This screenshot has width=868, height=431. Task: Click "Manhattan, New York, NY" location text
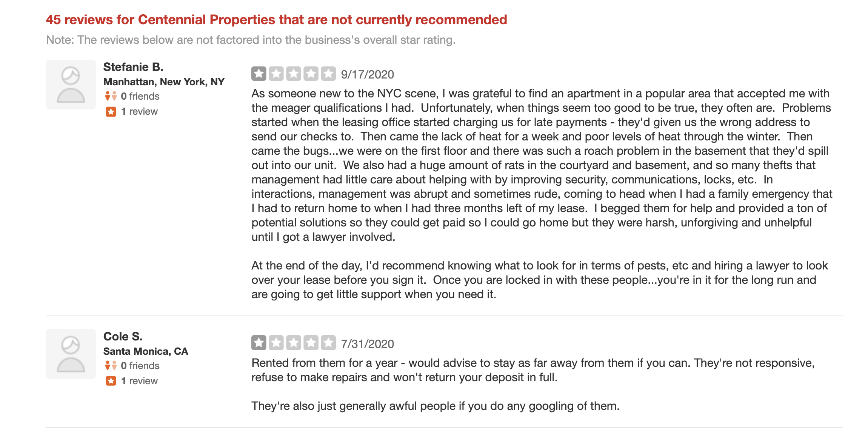[164, 82]
